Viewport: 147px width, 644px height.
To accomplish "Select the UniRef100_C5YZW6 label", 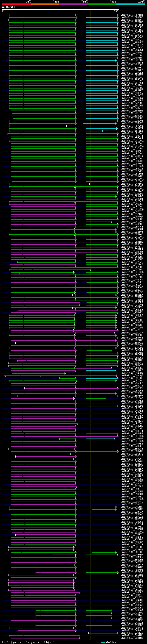I will click(132, 22).
